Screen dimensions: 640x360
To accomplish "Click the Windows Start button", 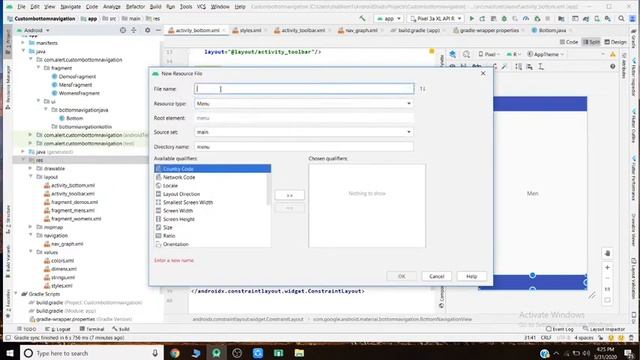I will [9, 353].
